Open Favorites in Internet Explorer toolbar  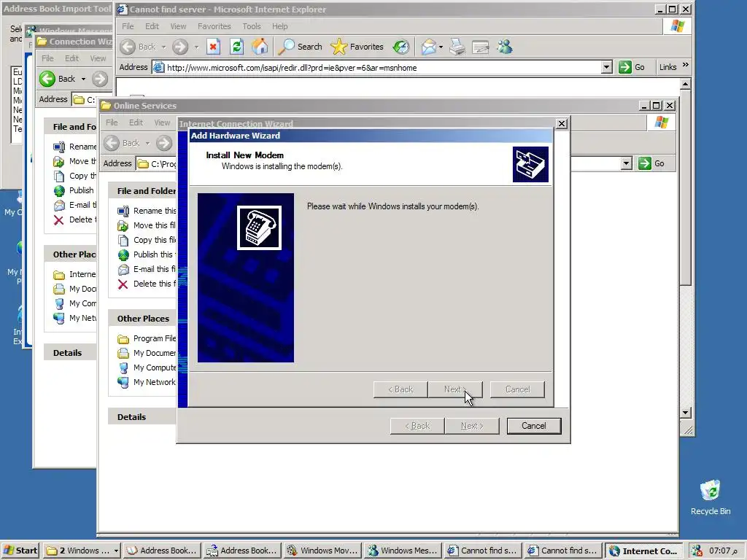tap(357, 47)
